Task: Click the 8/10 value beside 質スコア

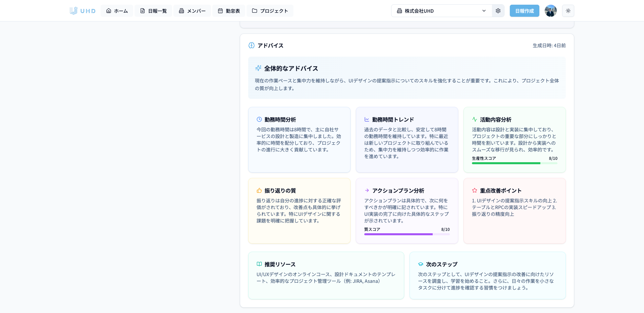Action: (x=445, y=230)
